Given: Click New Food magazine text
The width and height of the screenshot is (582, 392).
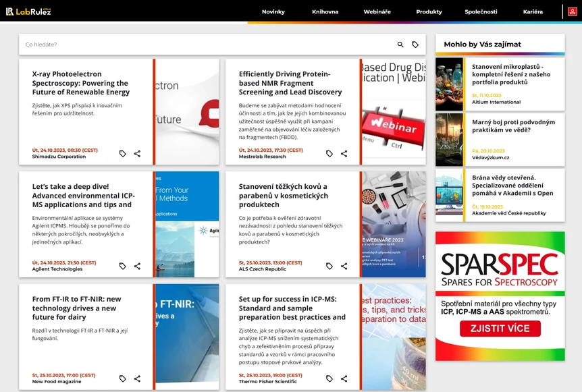Looking at the screenshot, I should (57, 381).
